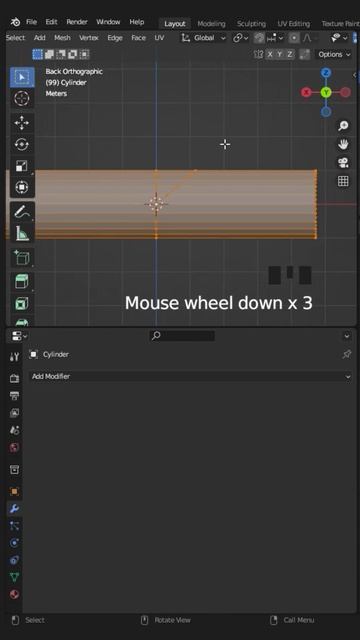Open snapping options dropdown
Screen dimensions: 360x640
pos(275,38)
